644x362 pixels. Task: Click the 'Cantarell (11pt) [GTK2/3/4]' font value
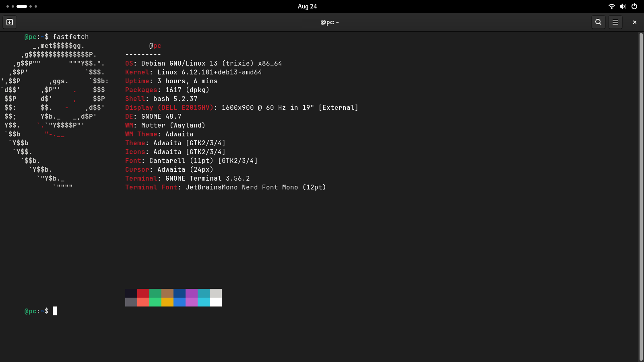point(204,161)
